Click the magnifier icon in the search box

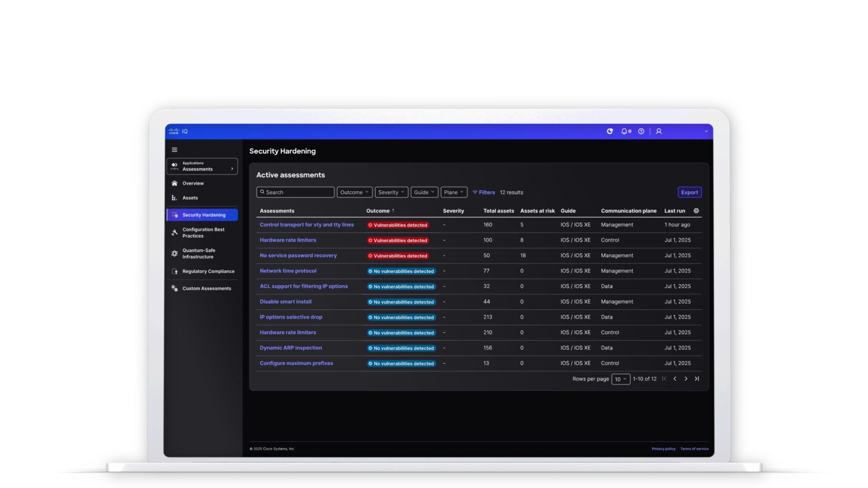point(263,192)
